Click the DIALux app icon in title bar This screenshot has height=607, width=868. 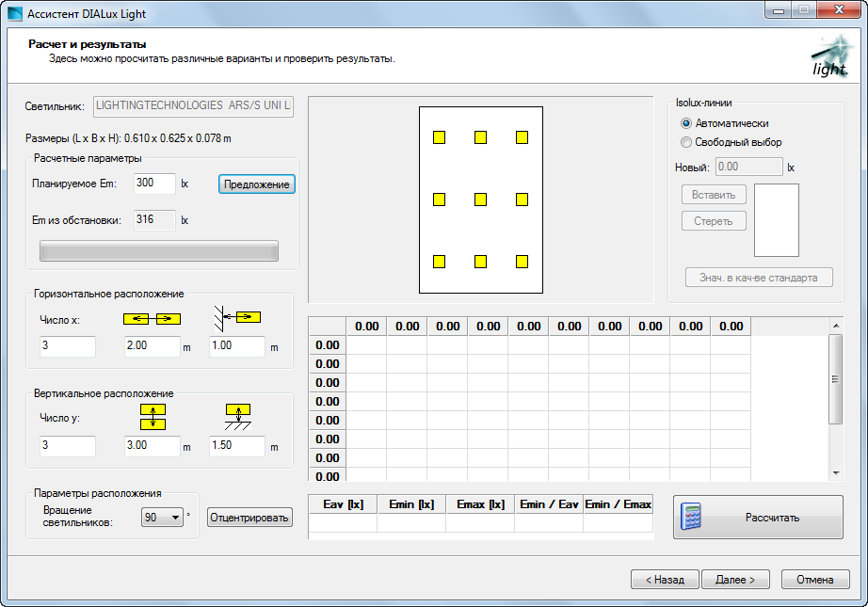(x=14, y=14)
